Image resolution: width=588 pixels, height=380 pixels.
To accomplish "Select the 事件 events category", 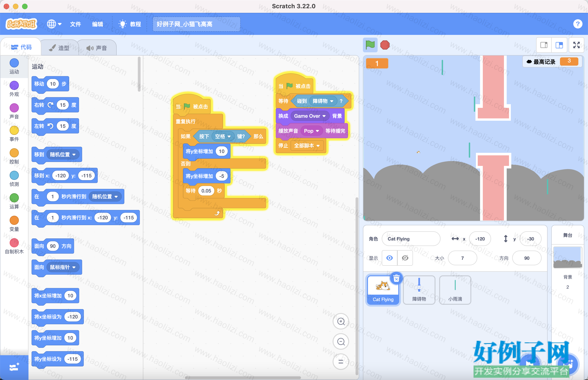I will [14, 134].
